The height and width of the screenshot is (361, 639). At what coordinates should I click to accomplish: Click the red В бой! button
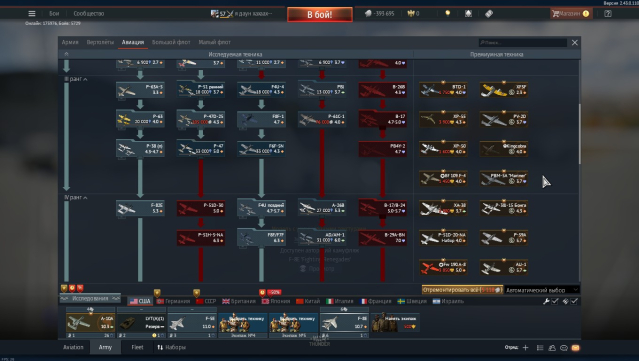coord(320,14)
